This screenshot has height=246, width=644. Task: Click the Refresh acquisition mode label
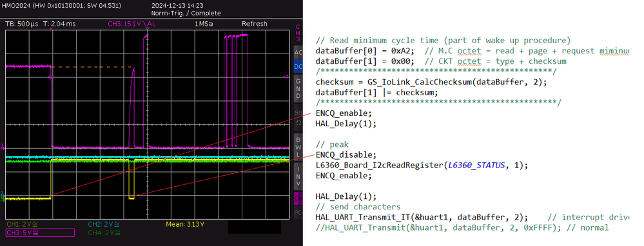coord(254,24)
